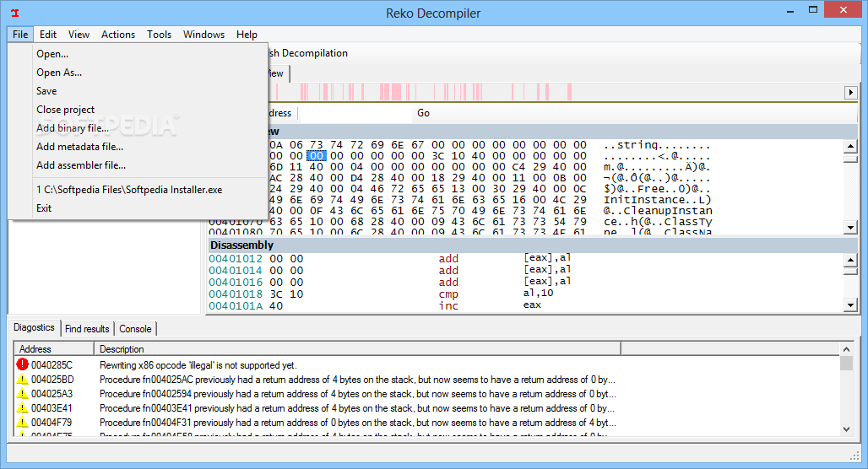Open the Tools menu
Viewport: 868px width, 469px height.
(x=159, y=35)
